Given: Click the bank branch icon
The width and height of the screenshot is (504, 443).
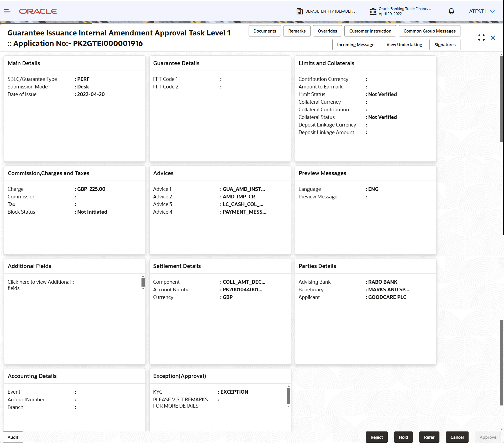Looking at the screenshot, I should click(373, 11).
